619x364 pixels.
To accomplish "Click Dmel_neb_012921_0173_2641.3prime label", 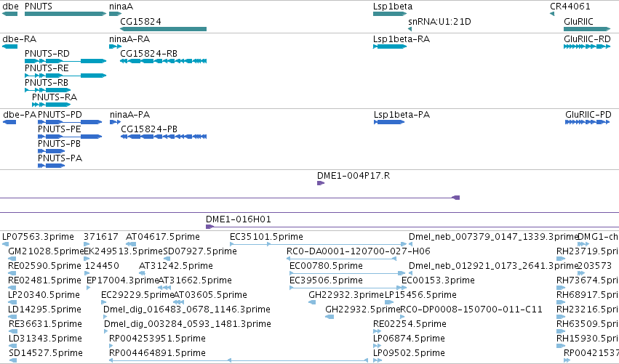I will coord(493,266).
